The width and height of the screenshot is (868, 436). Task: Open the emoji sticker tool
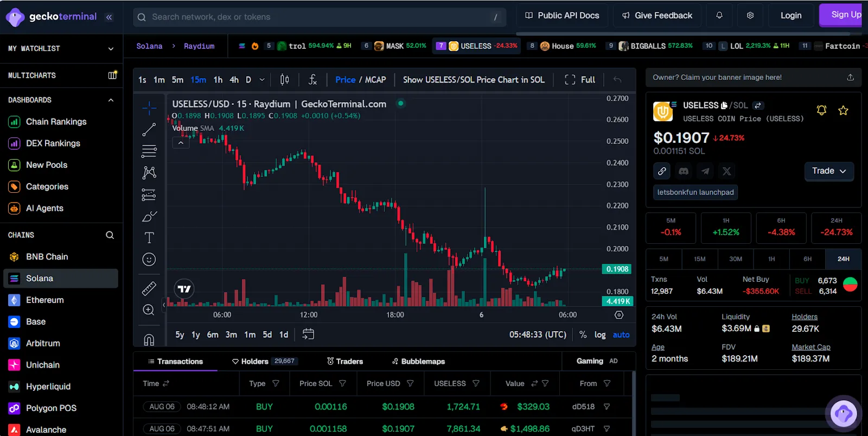click(x=149, y=260)
